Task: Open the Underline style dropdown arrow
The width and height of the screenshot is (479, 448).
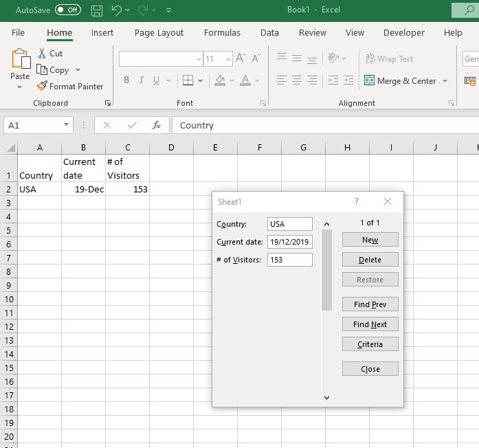Action: pyautogui.click(x=168, y=80)
